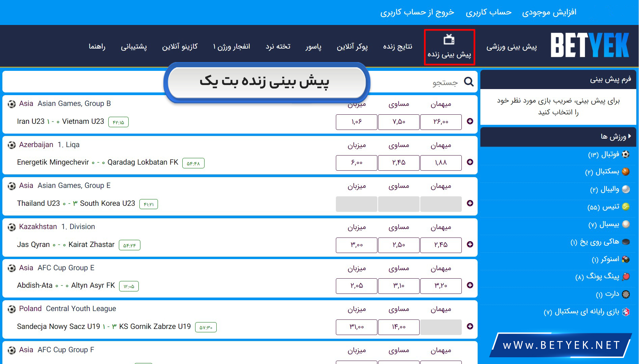Click the live TV icon above پیش بینی زنده
Screen dimensions: 639x364
click(x=449, y=39)
